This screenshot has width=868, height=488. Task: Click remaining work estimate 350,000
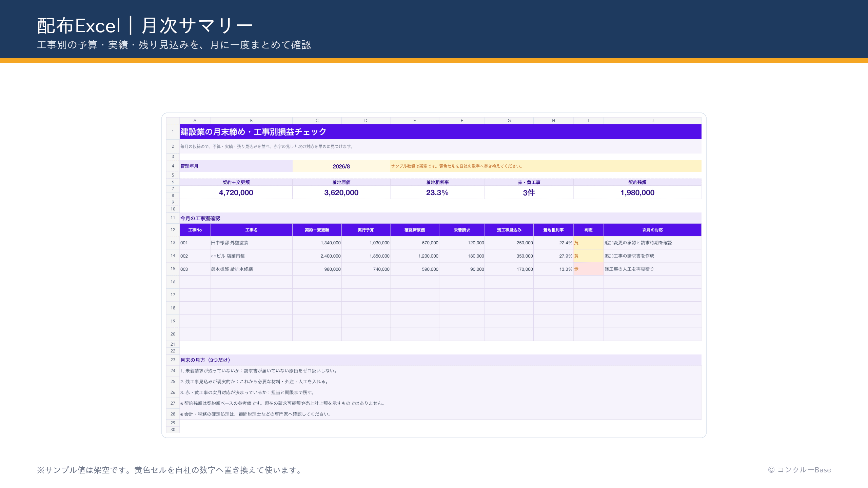click(509, 256)
